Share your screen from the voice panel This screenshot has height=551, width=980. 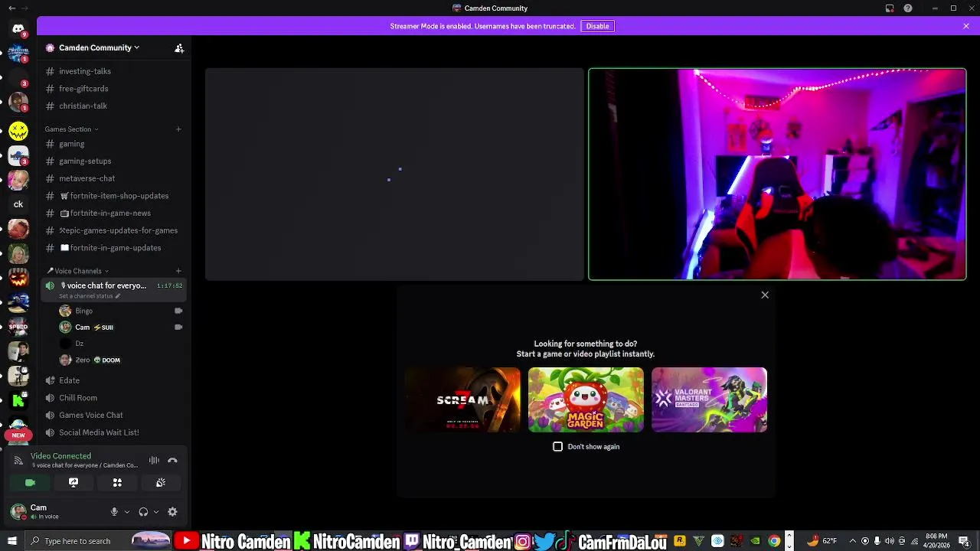[x=73, y=483]
